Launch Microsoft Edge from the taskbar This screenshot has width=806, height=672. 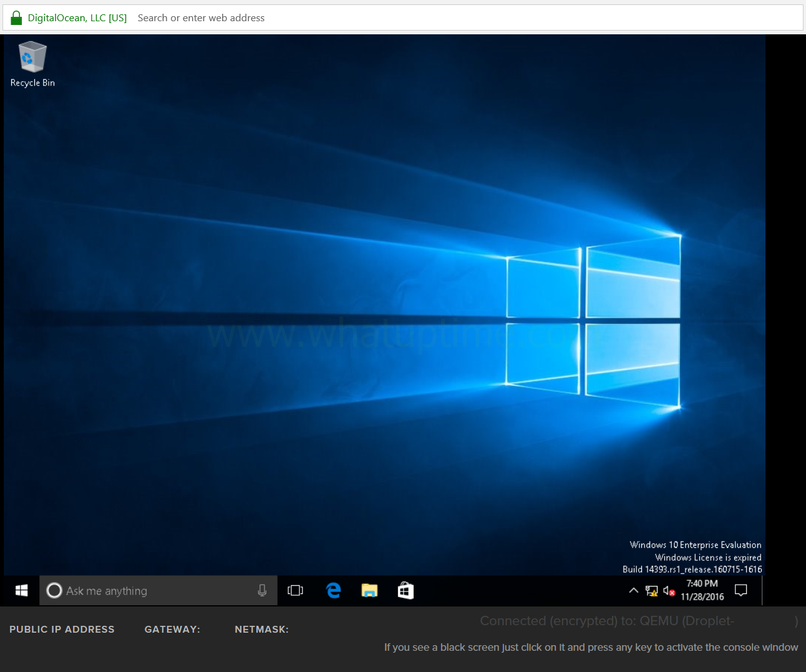tap(334, 590)
